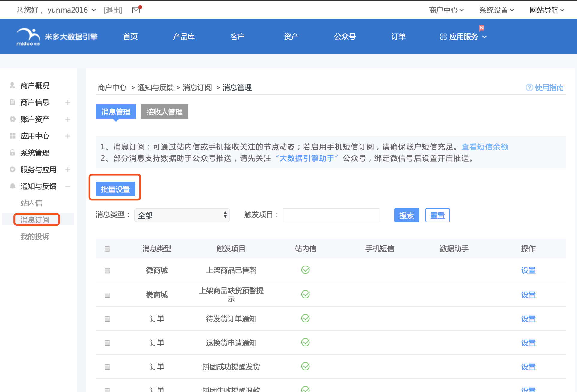
Task: Open the mail envelope notification icon
Action: 137,10
